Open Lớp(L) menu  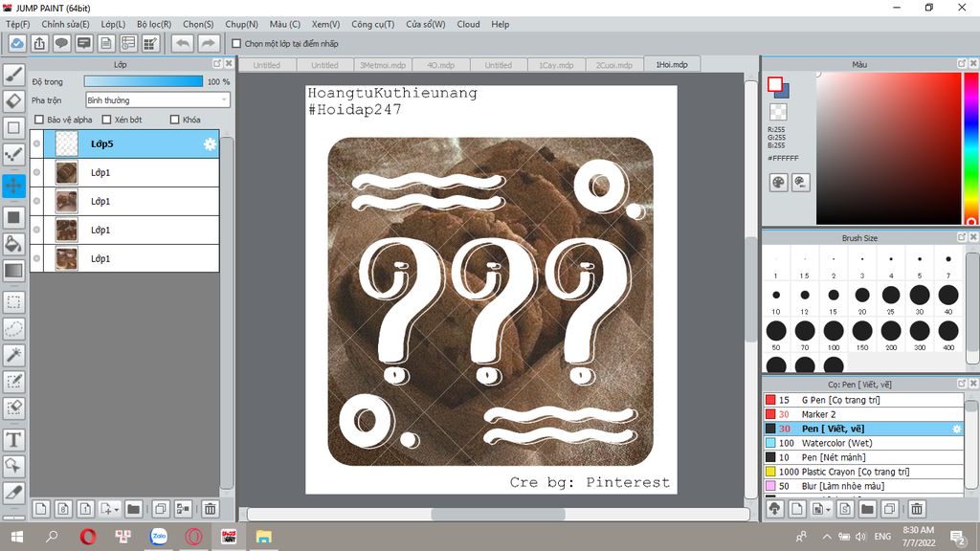(x=113, y=24)
